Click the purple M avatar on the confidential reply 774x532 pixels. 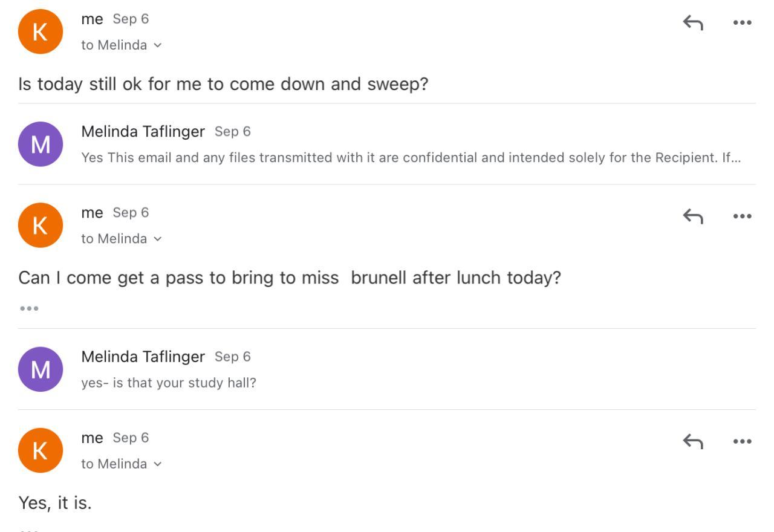click(41, 144)
